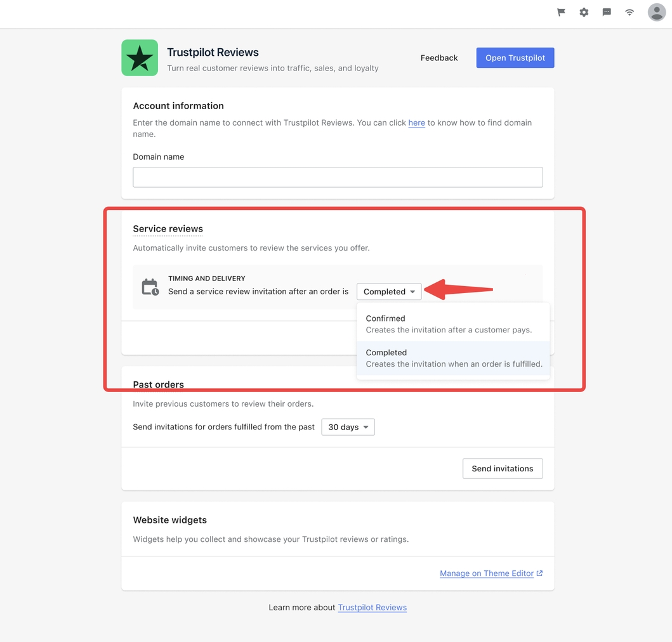Click the flag icon in top bar
This screenshot has width=672, height=642.
point(561,12)
